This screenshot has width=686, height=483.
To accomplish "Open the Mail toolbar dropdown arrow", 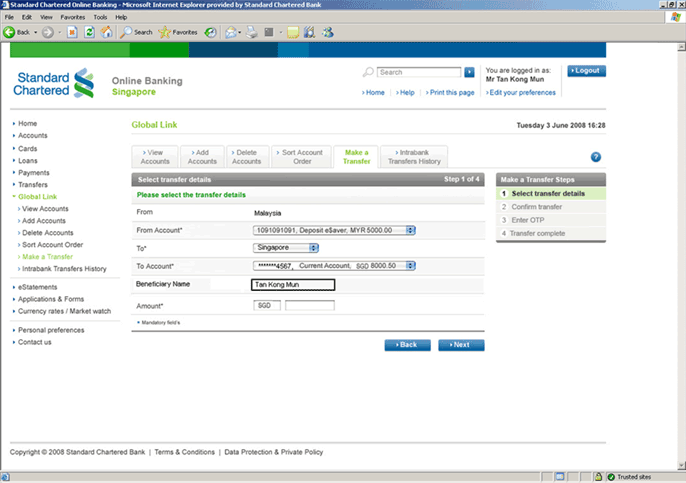I will click(239, 32).
